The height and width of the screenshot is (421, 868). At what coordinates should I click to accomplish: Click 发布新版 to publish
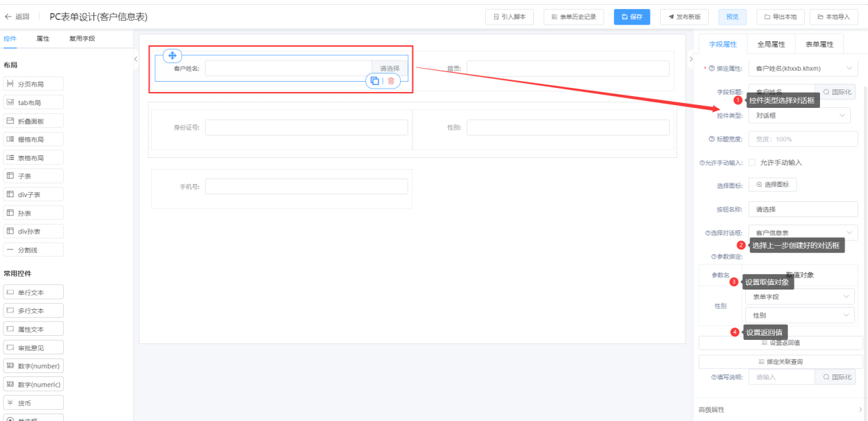[x=685, y=16]
